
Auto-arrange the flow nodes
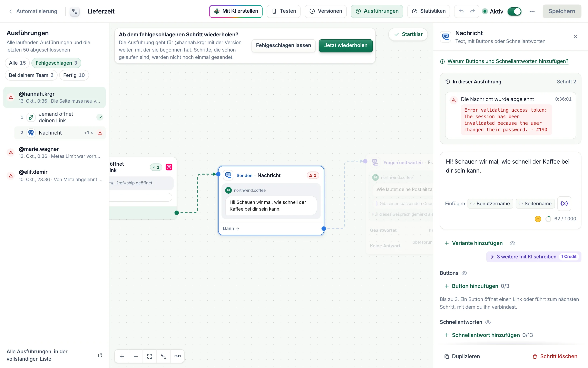(x=164, y=356)
